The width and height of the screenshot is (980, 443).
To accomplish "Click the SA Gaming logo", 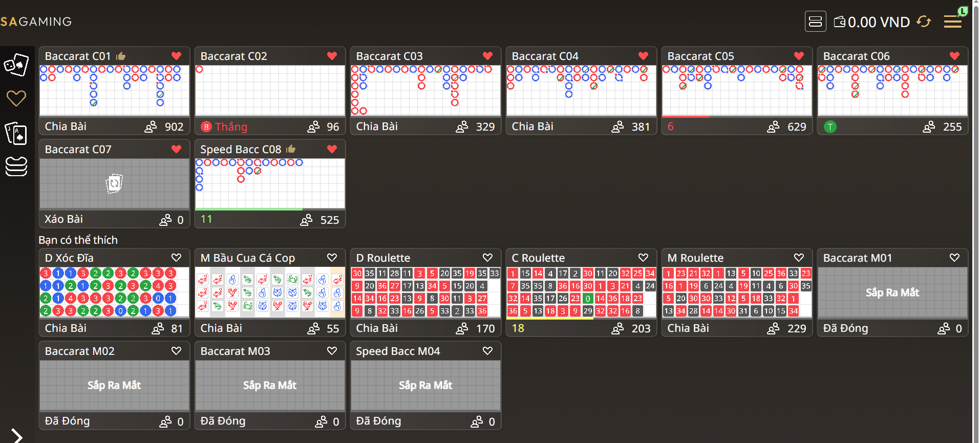I will pyautogui.click(x=36, y=22).
